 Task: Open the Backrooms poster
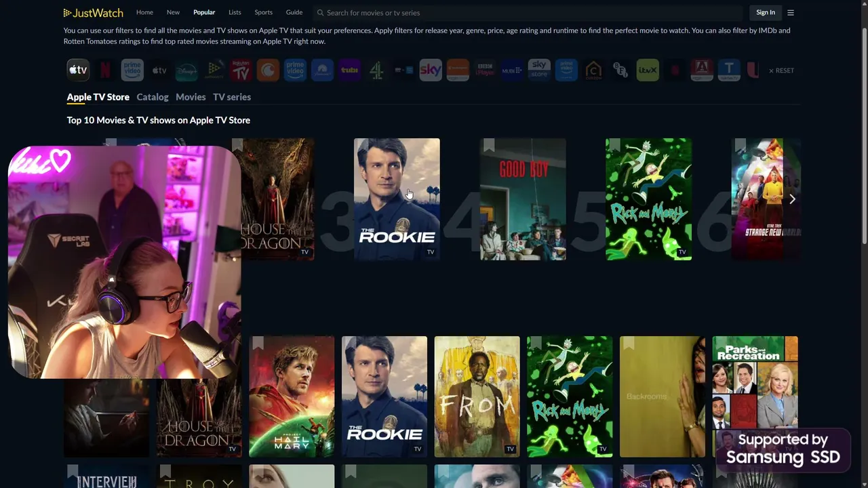pos(663,396)
